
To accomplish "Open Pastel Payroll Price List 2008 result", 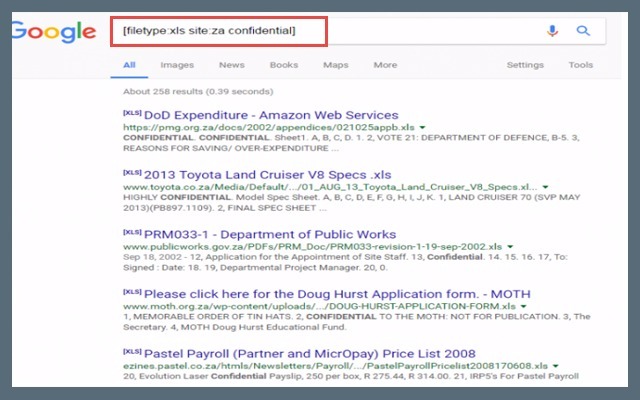I will pyautogui.click(x=310, y=353).
